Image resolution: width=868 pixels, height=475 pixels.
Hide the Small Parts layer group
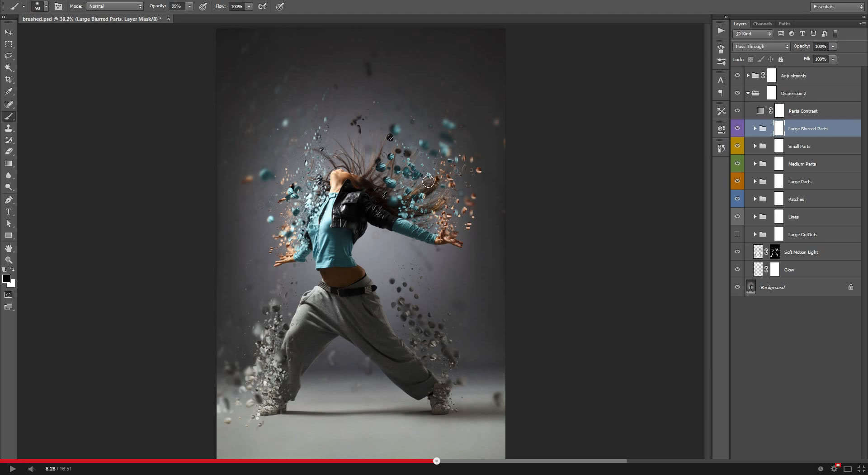pyautogui.click(x=737, y=146)
